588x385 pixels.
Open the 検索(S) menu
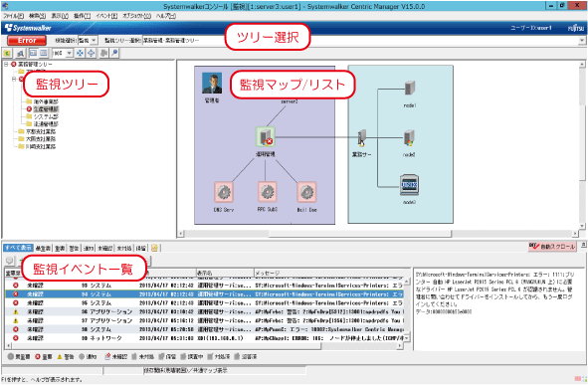[37, 16]
